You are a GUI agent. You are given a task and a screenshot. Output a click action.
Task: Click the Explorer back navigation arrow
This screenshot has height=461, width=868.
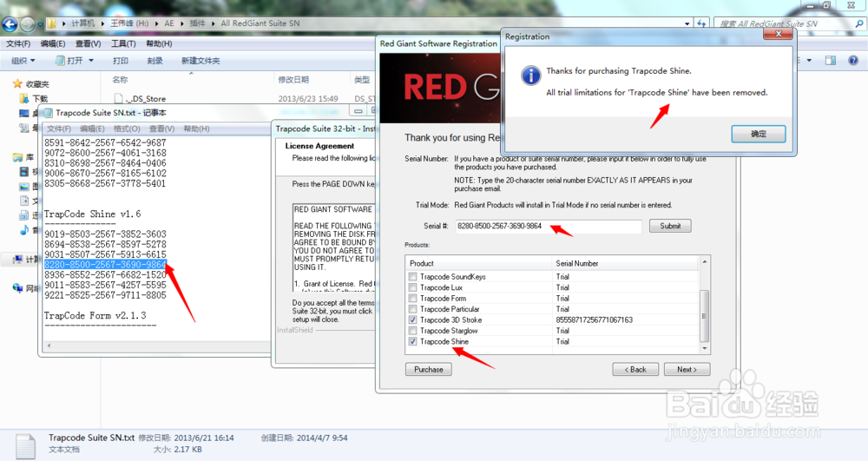point(10,23)
